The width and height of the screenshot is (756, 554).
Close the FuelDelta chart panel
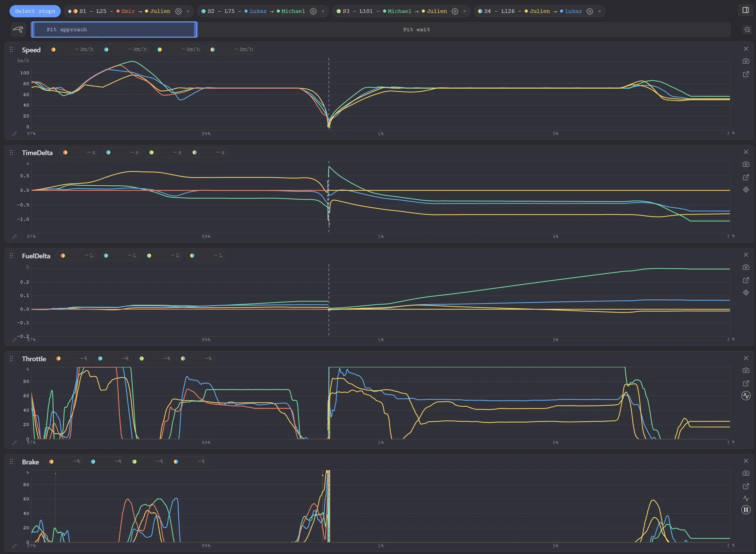pyautogui.click(x=746, y=255)
